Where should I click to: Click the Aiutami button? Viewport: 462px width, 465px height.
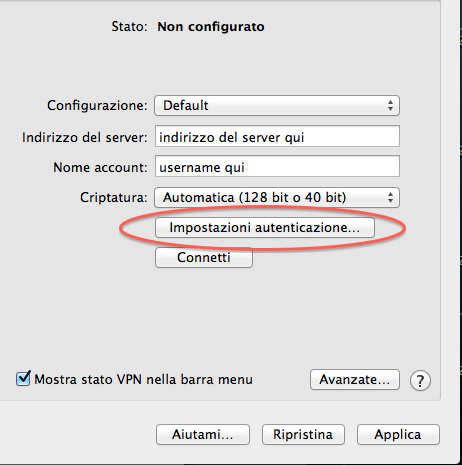pos(203,434)
